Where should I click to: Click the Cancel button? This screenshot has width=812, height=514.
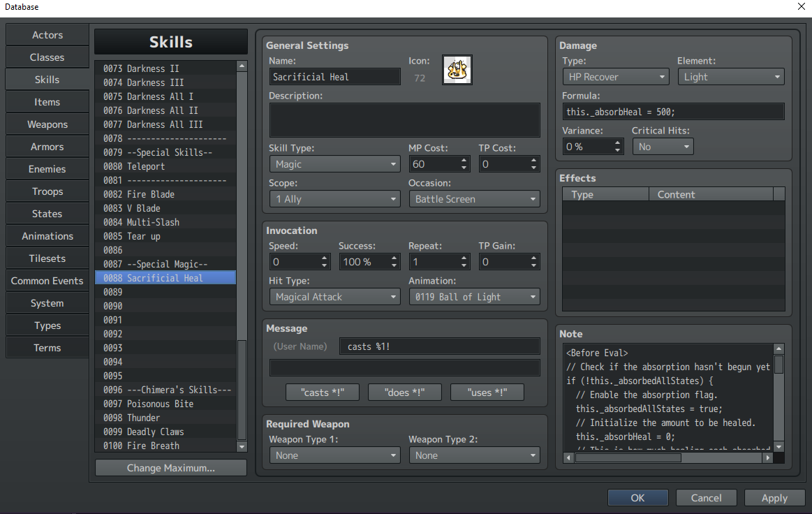click(706, 498)
